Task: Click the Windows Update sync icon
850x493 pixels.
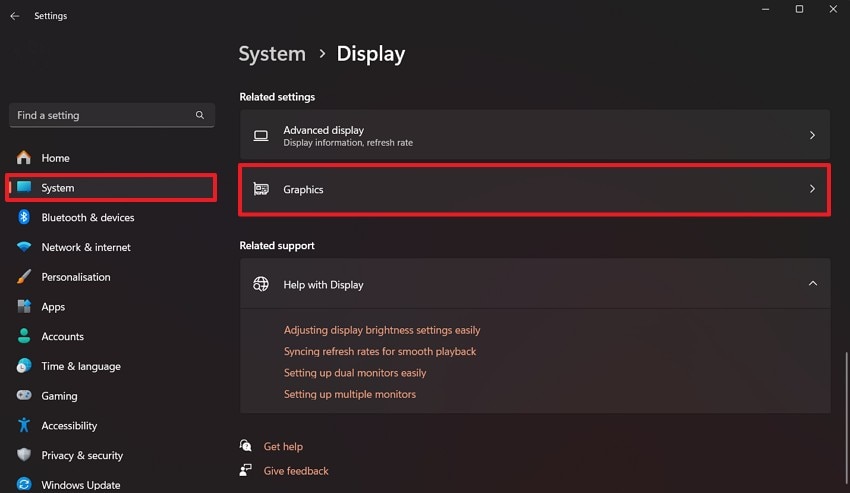Action: [x=24, y=484]
